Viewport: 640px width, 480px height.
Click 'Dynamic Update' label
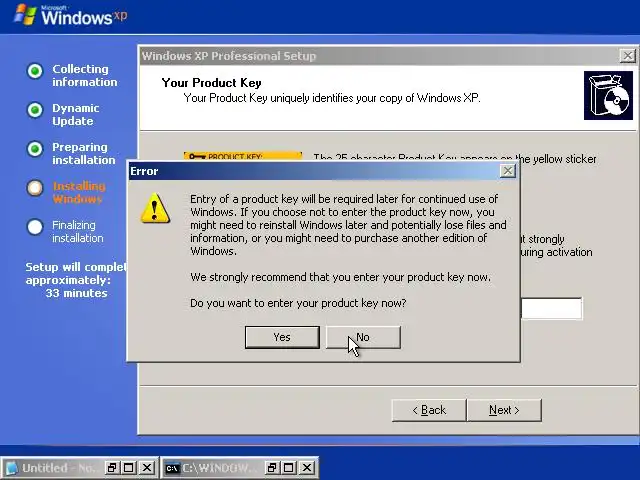click(x=76, y=114)
